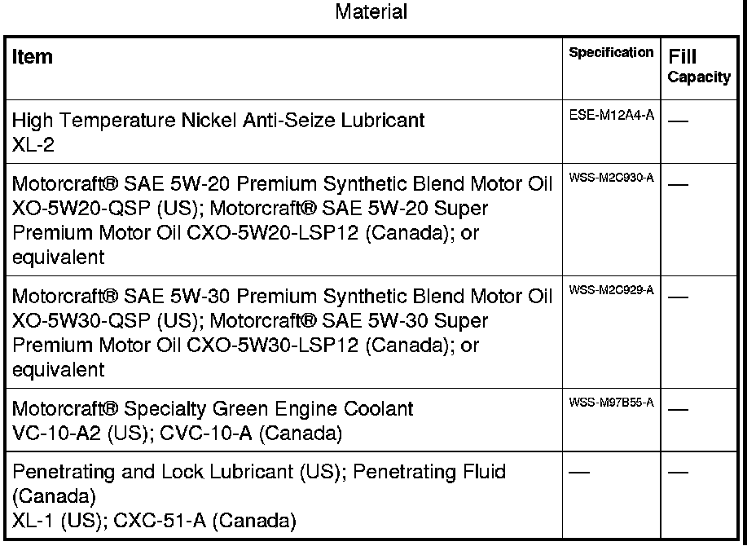The width and height of the screenshot is (756, 546).
Task: Click the Item column header
Action: tap(33, 57)
